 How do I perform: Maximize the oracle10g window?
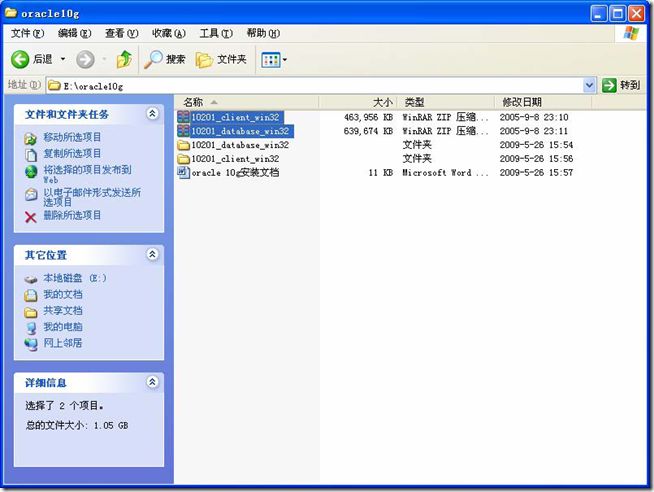(617, 14)
